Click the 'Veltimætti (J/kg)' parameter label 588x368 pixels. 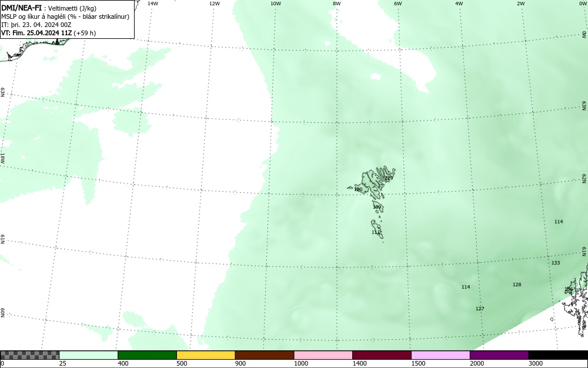click(72, 8)
